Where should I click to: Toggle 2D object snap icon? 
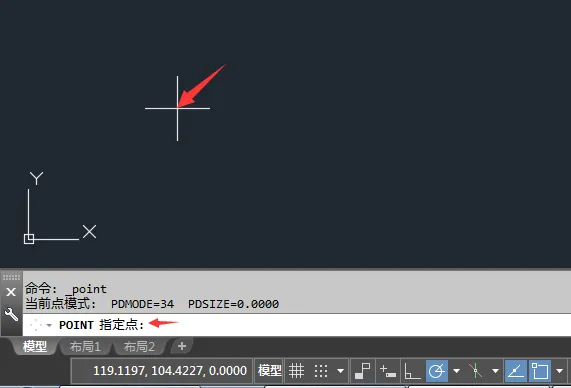[539, 371]
